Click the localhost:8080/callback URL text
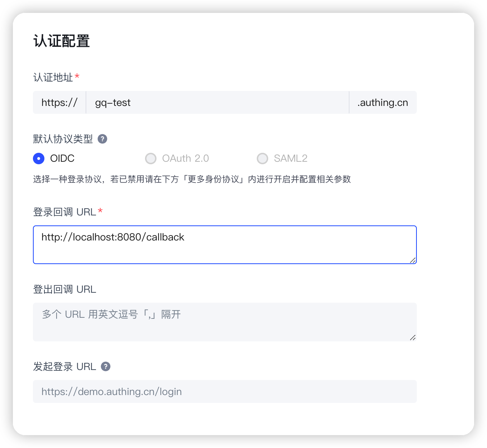Viewport: 487px width, 448px height. pyautogui.click(x=113, y=237)
